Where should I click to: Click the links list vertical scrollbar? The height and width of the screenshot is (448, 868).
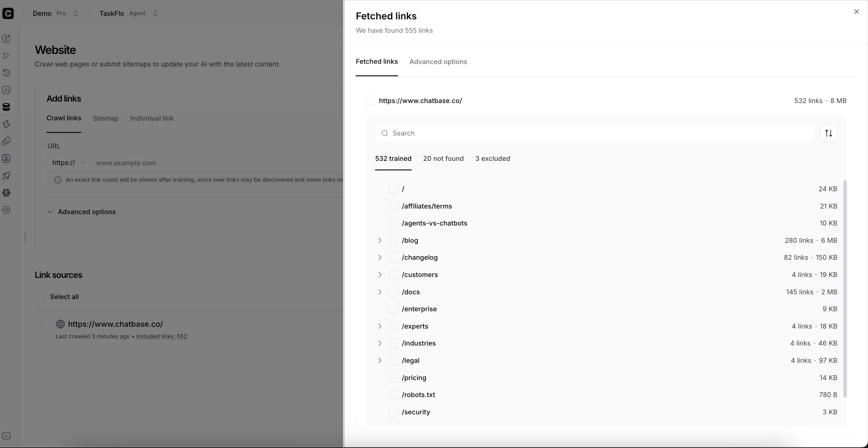click(845, 289)
